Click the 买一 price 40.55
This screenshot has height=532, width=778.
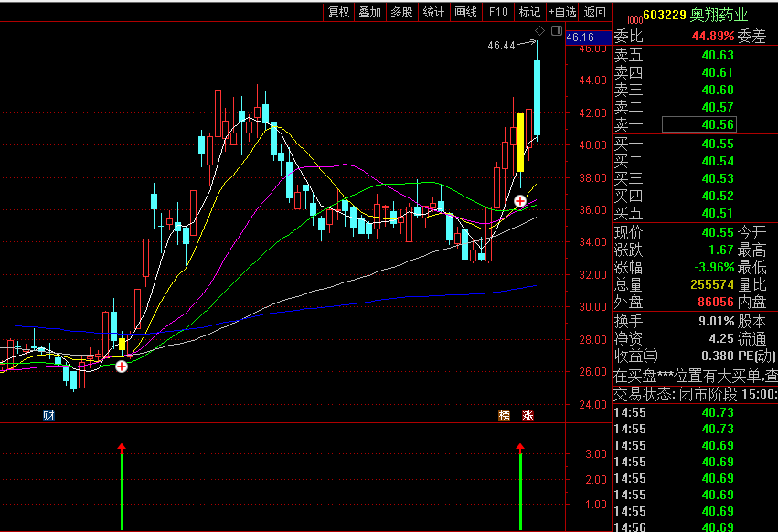click(x=718, y=144)
